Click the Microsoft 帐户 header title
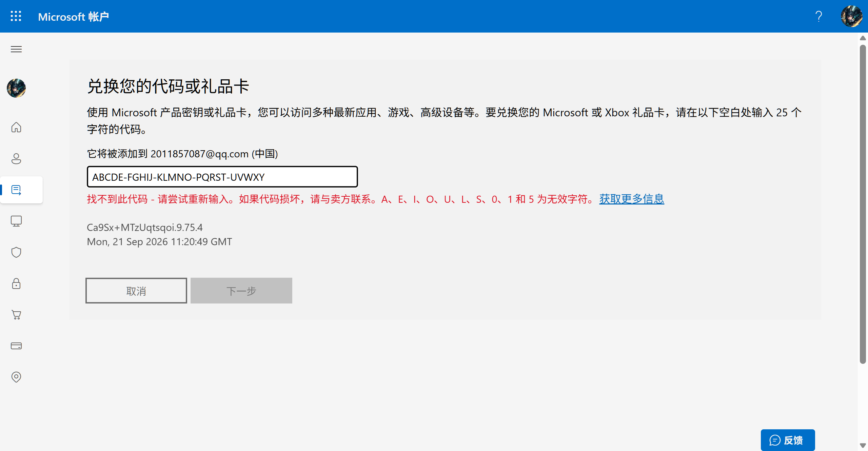 (74, 17)
